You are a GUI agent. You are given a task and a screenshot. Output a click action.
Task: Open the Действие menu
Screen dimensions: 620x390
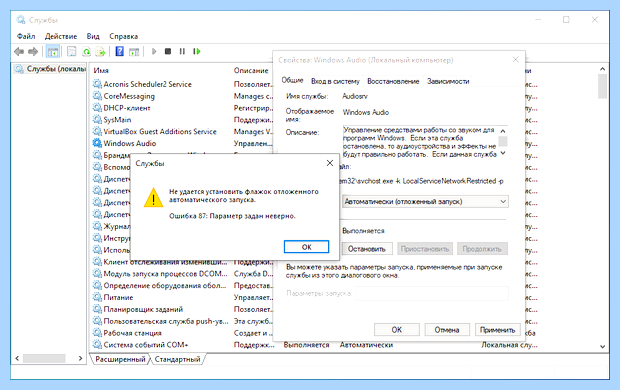tap(61, 36)
